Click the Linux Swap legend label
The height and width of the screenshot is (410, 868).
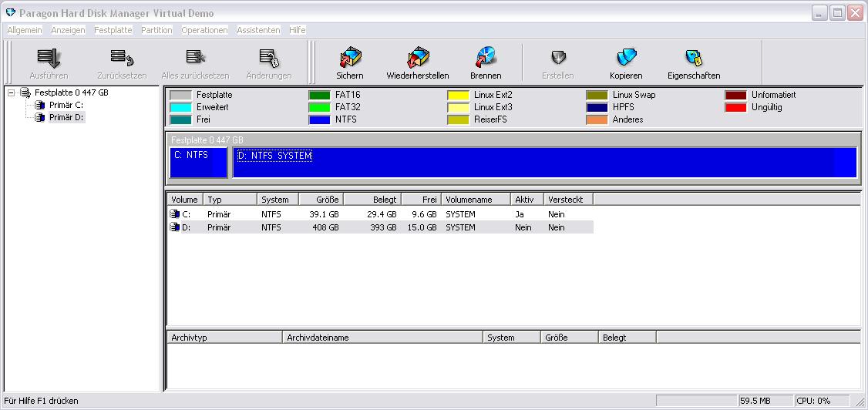coord(634,95)
